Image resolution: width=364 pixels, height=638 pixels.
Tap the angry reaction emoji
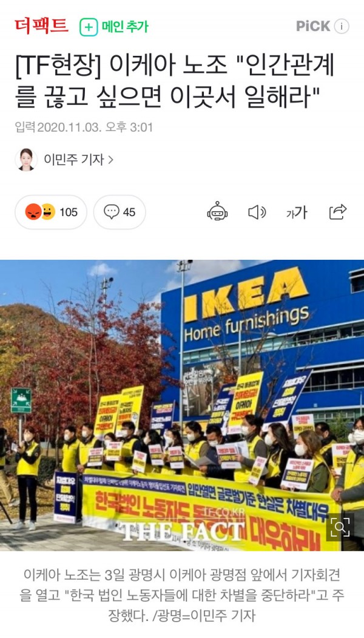(x=33, y=212)
